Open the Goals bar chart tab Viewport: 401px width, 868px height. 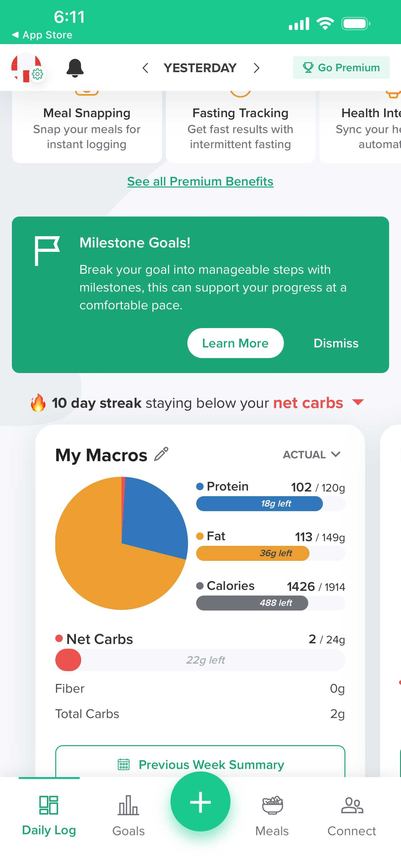click(128, 816)
